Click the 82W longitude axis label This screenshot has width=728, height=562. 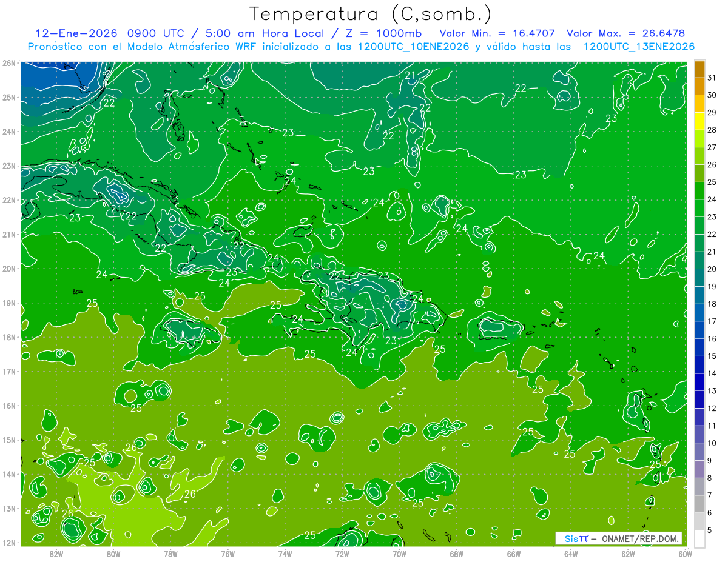point(56,554)
